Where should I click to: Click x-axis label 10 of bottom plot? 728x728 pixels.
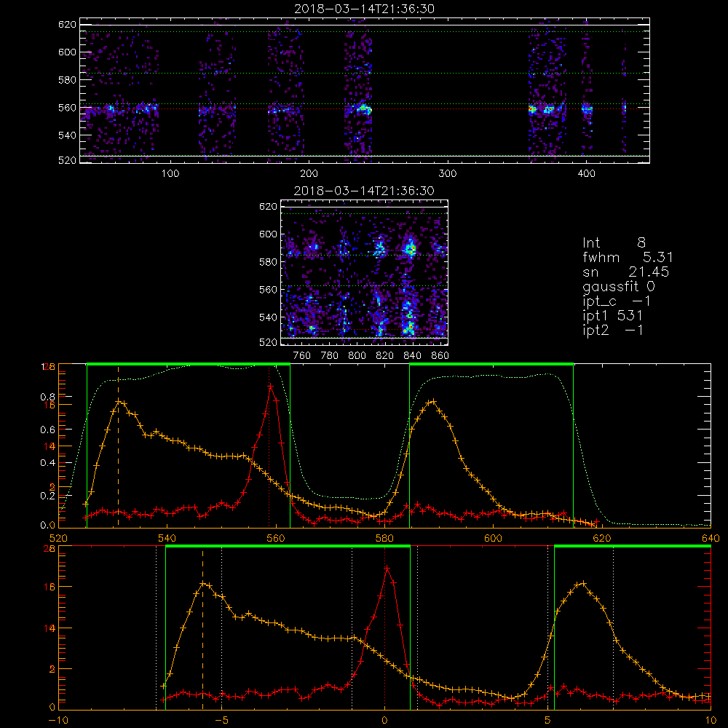click(711, 721)
